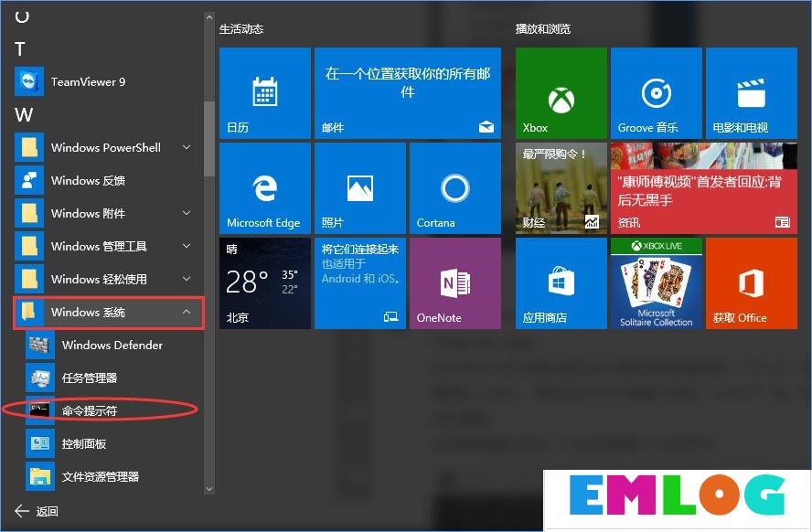Open the phone companion Android 和 iOS tile

[360, 283]
